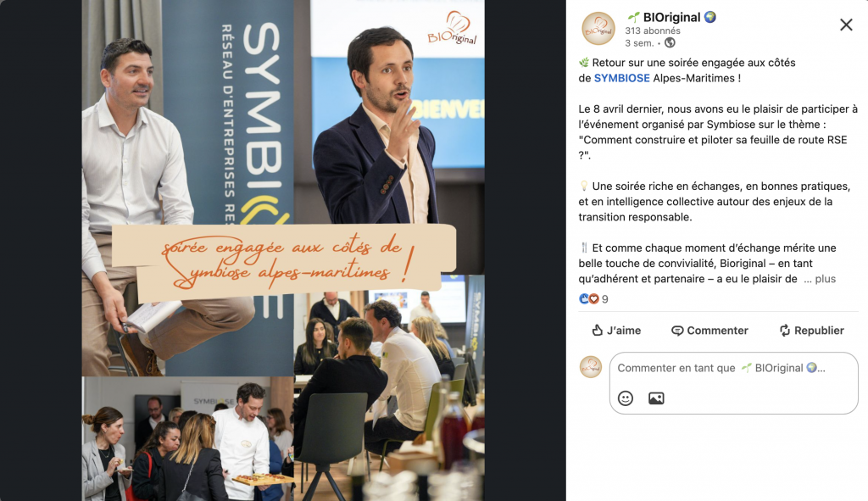Viewport: 868px width, 501px height.
Task: Click the thumbs-up icon of J'aime
Action: point(597,331)
